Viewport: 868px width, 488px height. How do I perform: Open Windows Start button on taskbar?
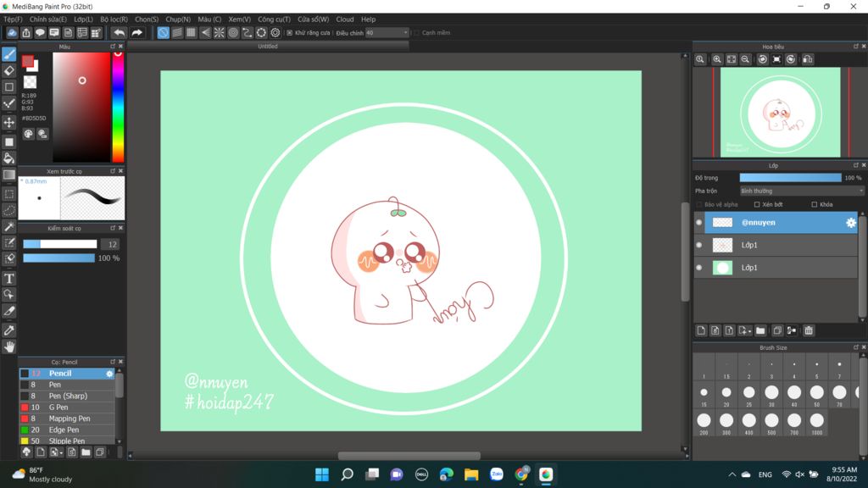(x=321, y=474)
